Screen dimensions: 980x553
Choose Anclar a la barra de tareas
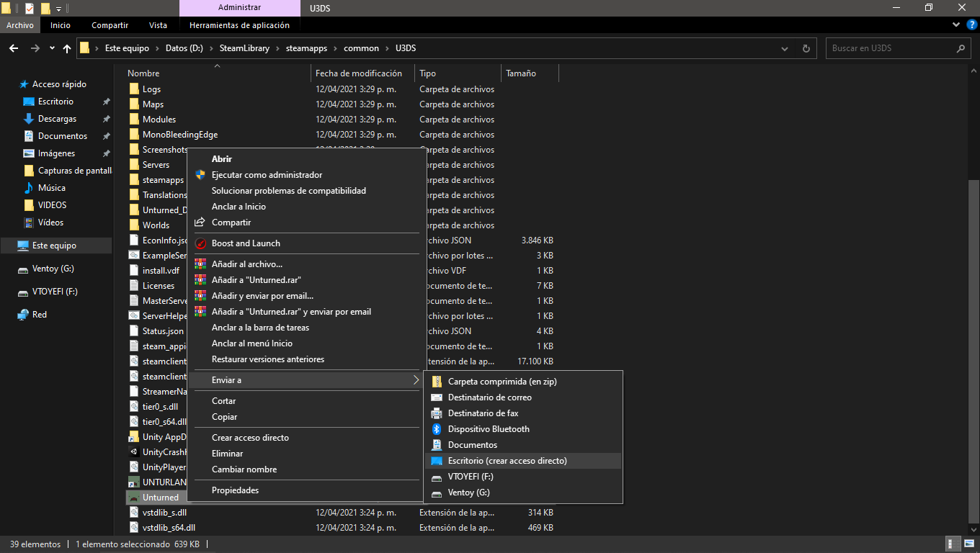[260, 328]
